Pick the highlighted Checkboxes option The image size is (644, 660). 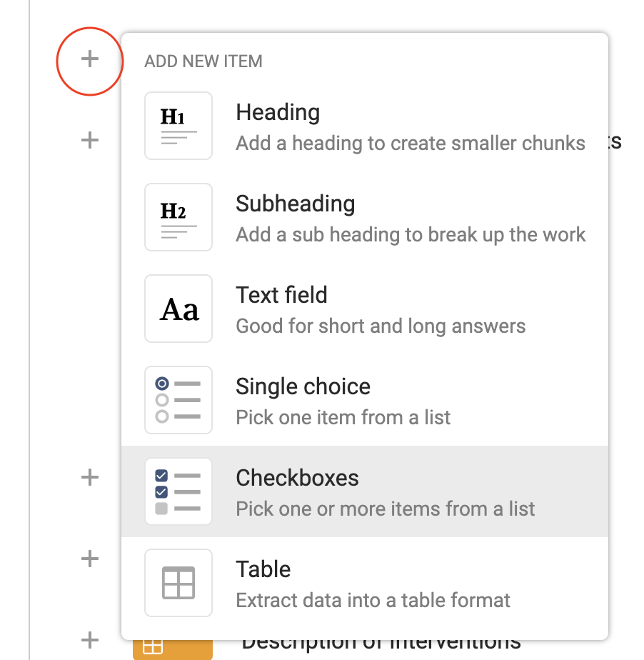click(x=297, y=479)
